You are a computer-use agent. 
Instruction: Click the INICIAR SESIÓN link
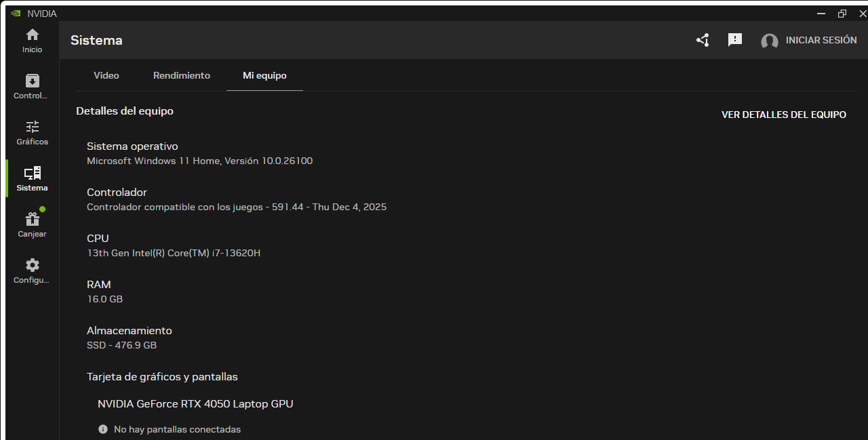pyautogui.click(x=821, y=40)
